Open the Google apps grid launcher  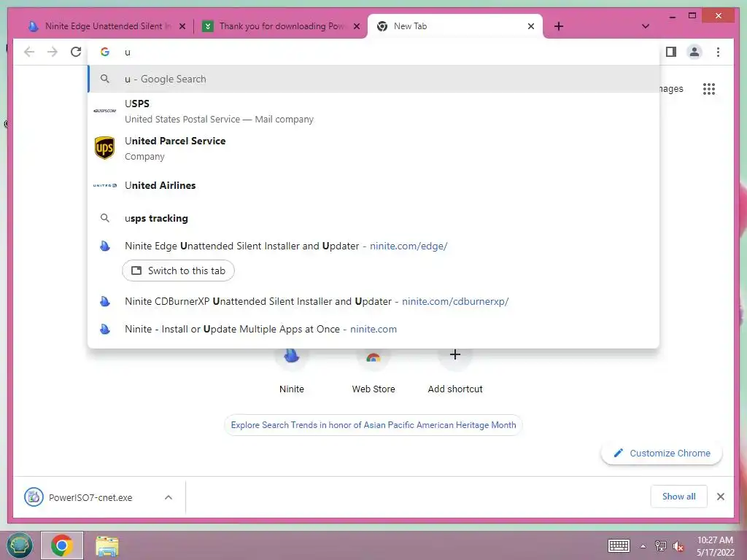709,88
